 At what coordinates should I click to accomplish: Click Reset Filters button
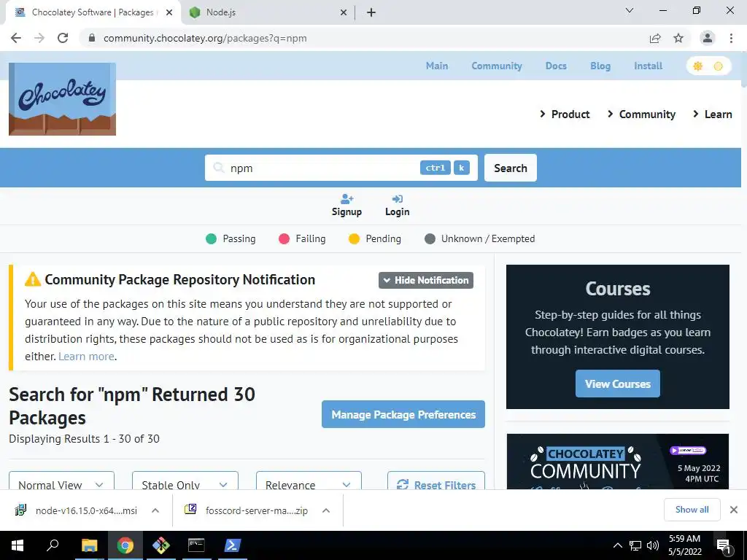tap(436, 481)
